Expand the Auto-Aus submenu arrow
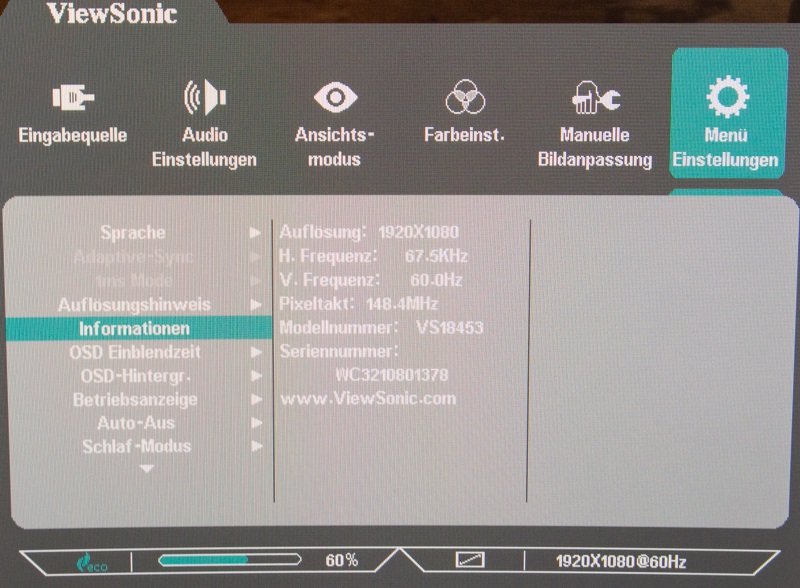Screen dimensions: 800x588 (256, 423)
